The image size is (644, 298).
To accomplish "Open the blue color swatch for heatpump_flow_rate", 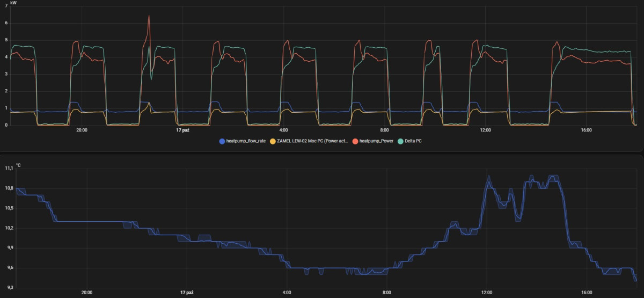I will pos(222,141).
